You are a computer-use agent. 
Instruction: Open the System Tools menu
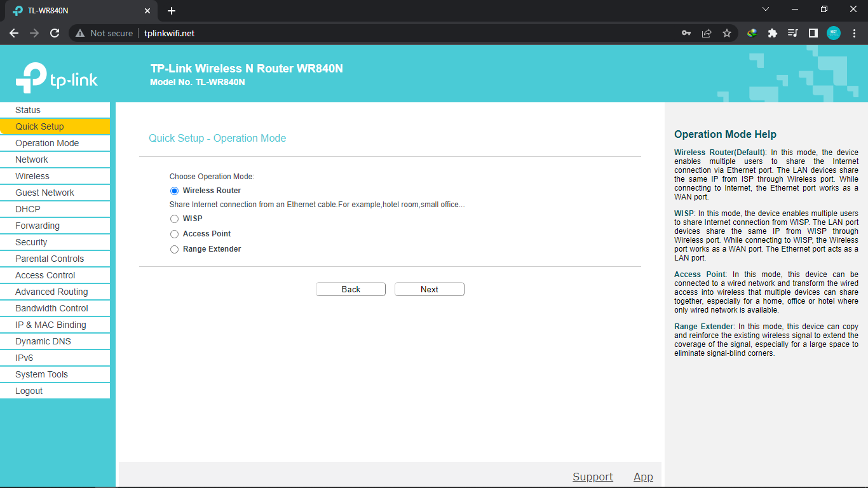pos(55,374)
